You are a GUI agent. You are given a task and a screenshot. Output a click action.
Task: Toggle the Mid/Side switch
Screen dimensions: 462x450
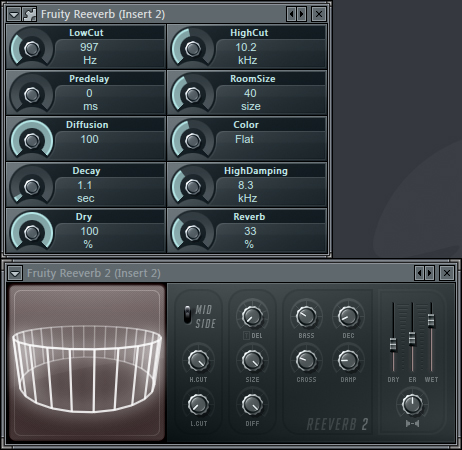coord(188,314)
